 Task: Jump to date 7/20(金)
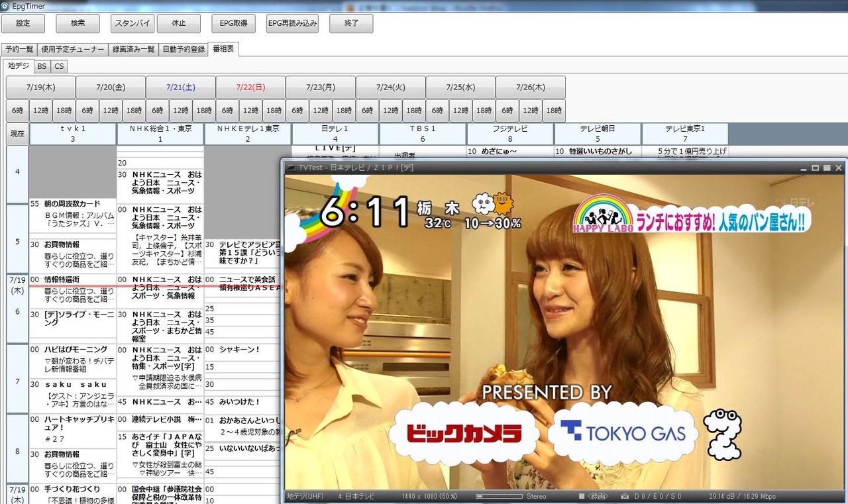111,87
